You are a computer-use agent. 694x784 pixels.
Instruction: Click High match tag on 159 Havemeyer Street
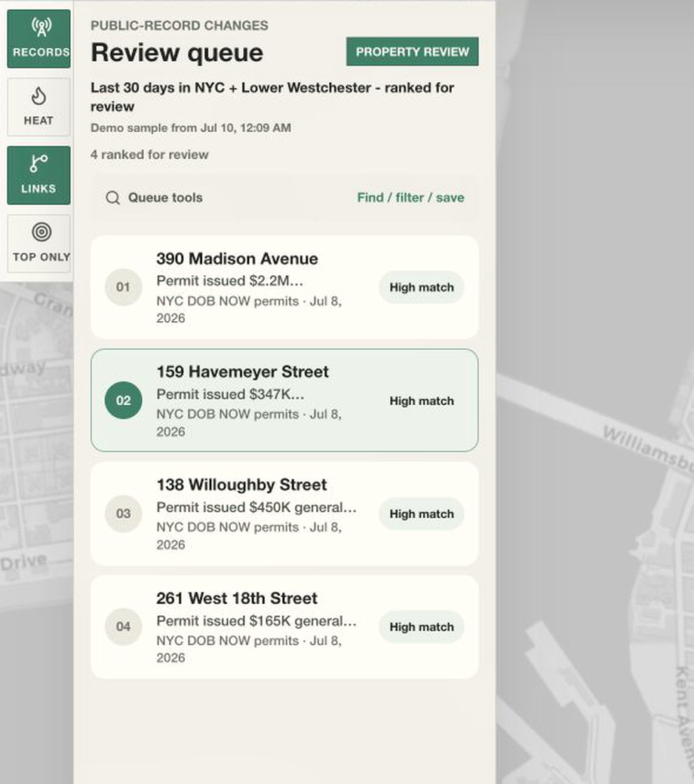click(422, 401)
